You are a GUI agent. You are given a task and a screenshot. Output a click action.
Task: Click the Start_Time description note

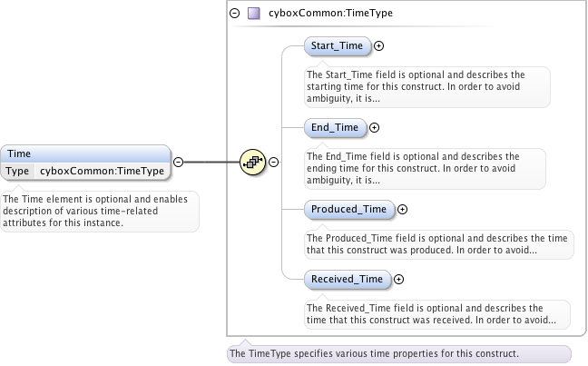coord(426,85)
